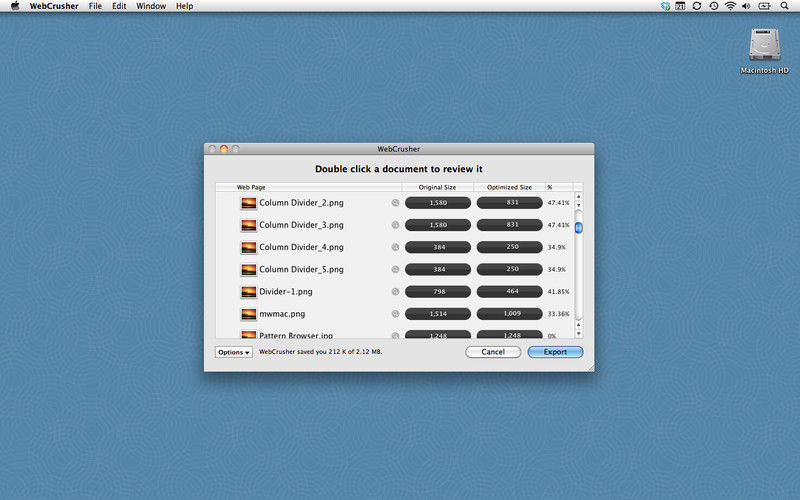
Task: Click the round icon beside Divider-1.png
Action: tap(395, 291)
